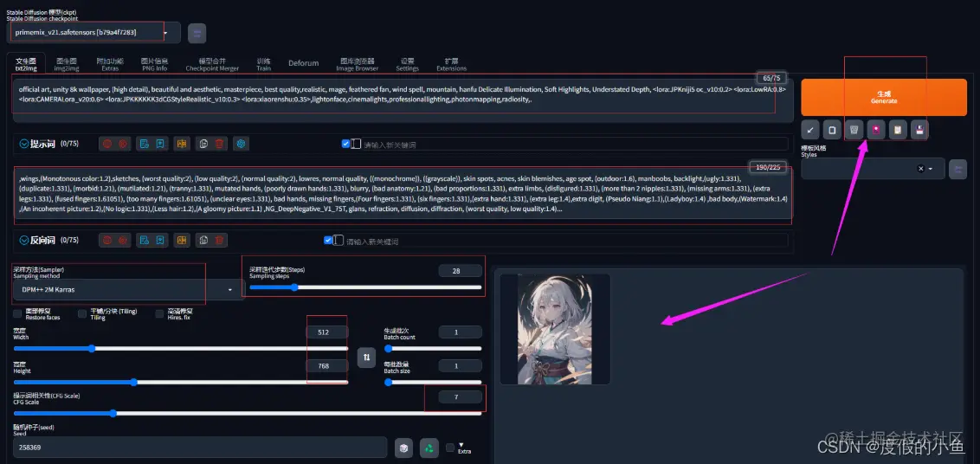The height and width of the screenshot is (464, 980).
Task: Open the Extras tab
Action: (x=110, y=64)
